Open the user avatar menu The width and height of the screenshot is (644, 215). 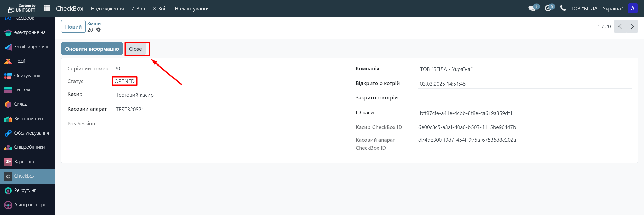pyautogui.click(x=633, y=8)
